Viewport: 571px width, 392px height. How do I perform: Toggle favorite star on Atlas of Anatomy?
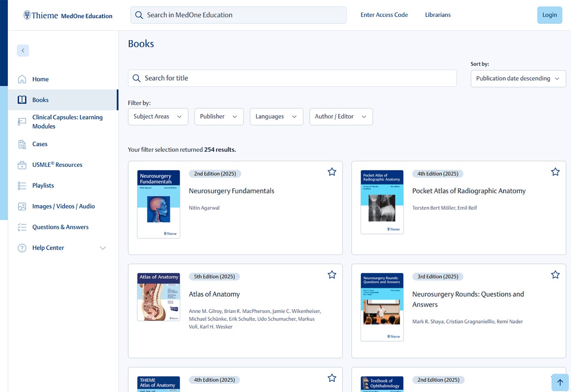coord(332,275)
